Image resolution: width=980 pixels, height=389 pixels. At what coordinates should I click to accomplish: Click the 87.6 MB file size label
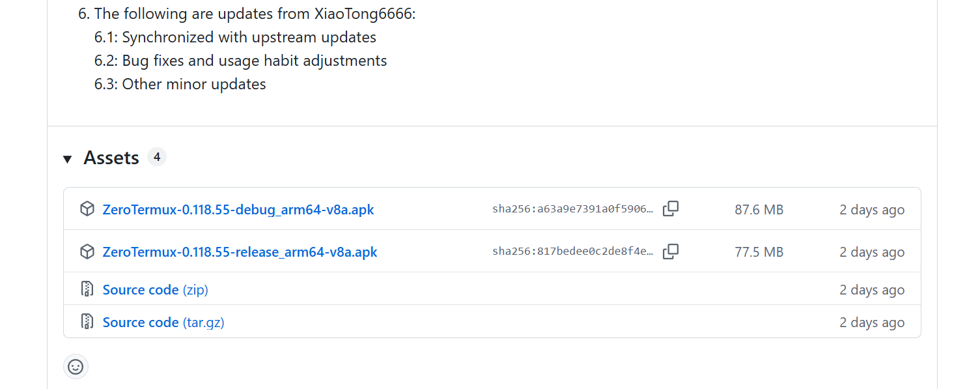tap(759, 209)
